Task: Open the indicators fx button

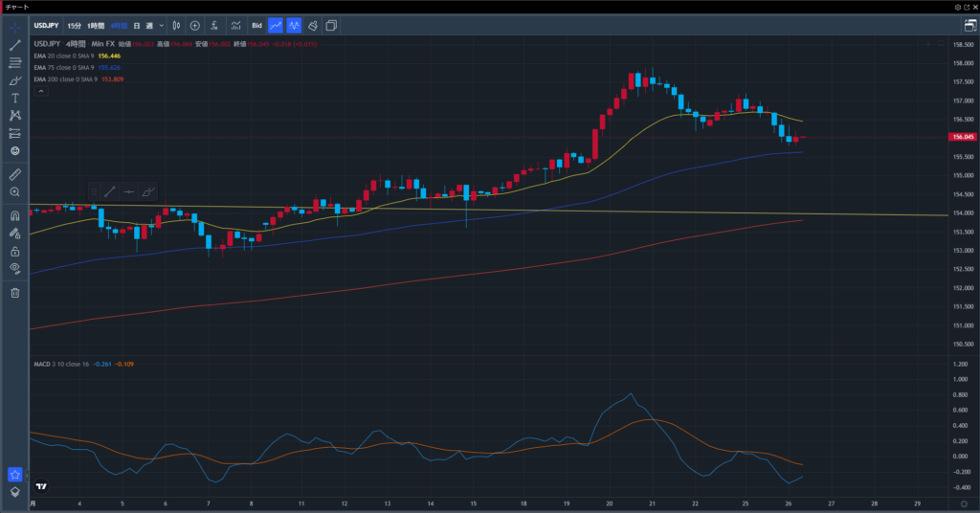Action: tap(213, 25)
